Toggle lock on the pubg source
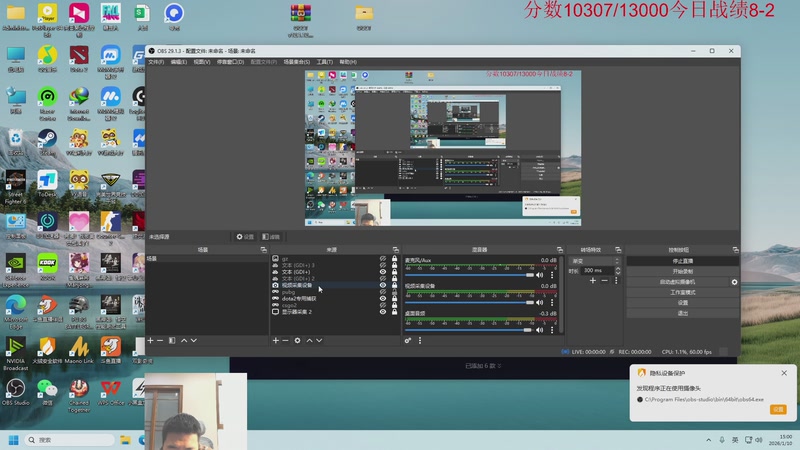800x450 pixels. pyautogui.click(x=394, y=292)
